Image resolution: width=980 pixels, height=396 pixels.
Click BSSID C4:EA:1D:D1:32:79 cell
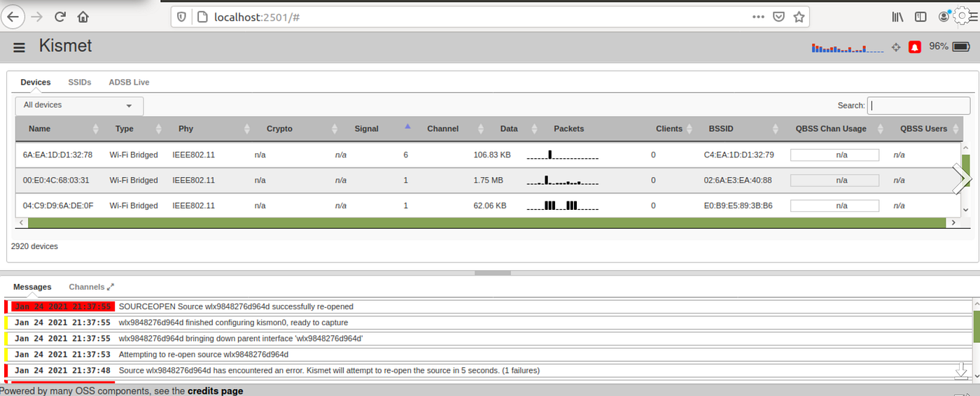738,155
